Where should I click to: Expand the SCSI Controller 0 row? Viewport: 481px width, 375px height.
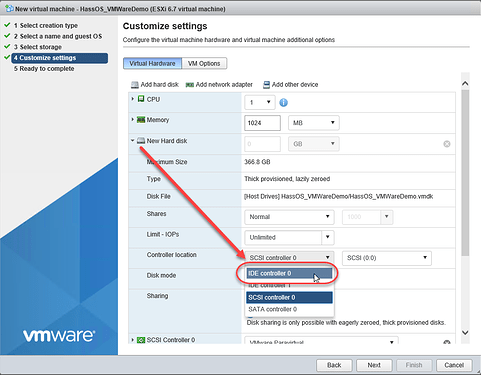click(x=133, y=340)
